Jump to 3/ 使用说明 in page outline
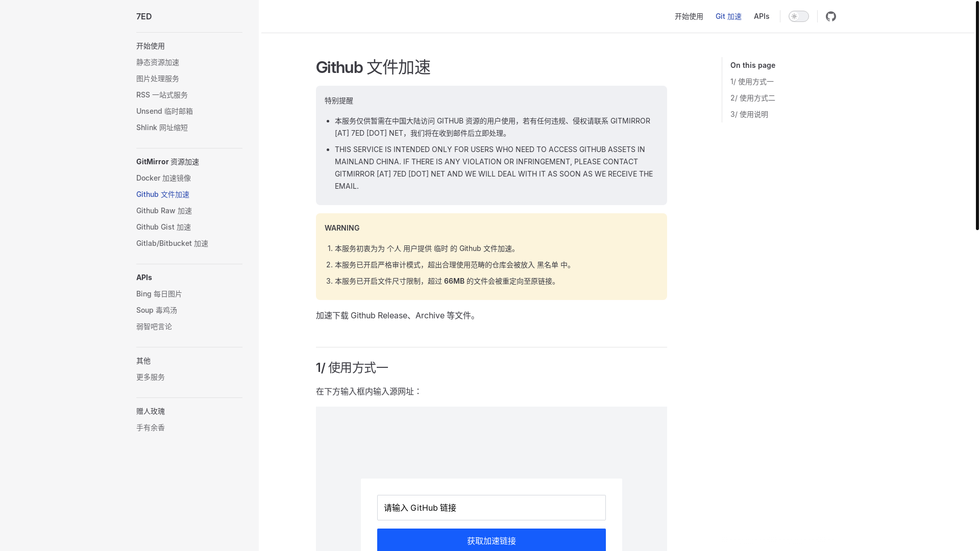 coord(749,114)
